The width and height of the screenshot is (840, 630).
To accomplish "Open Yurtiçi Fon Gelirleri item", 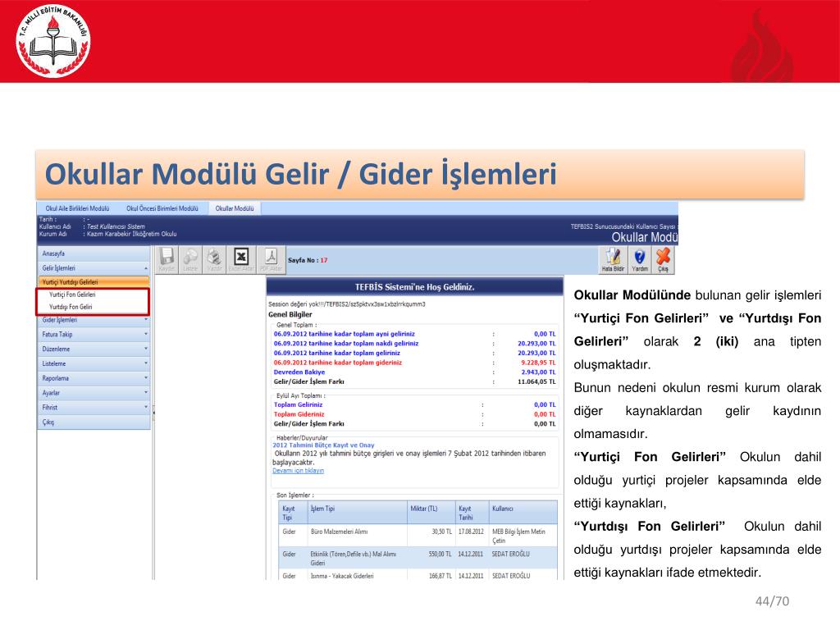I will coord(72,294).
